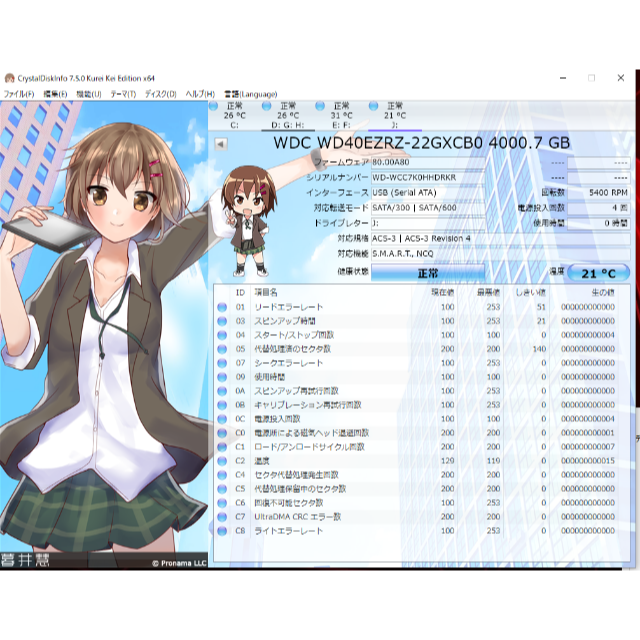Click status icon for ID C8 row
Viewport: 640px width, 640px height.
(222, 531)
